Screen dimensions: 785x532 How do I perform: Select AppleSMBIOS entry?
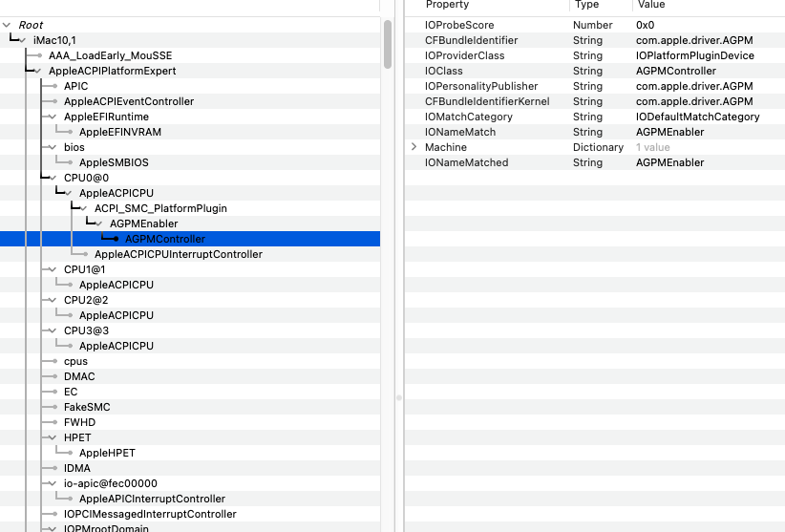coord(114,162)
